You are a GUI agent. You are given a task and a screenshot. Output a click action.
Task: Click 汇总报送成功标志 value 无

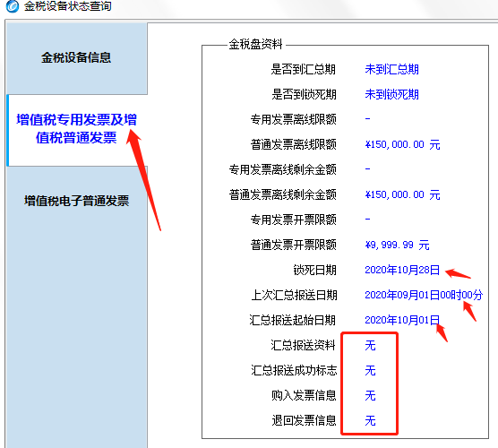coord(370,370)
